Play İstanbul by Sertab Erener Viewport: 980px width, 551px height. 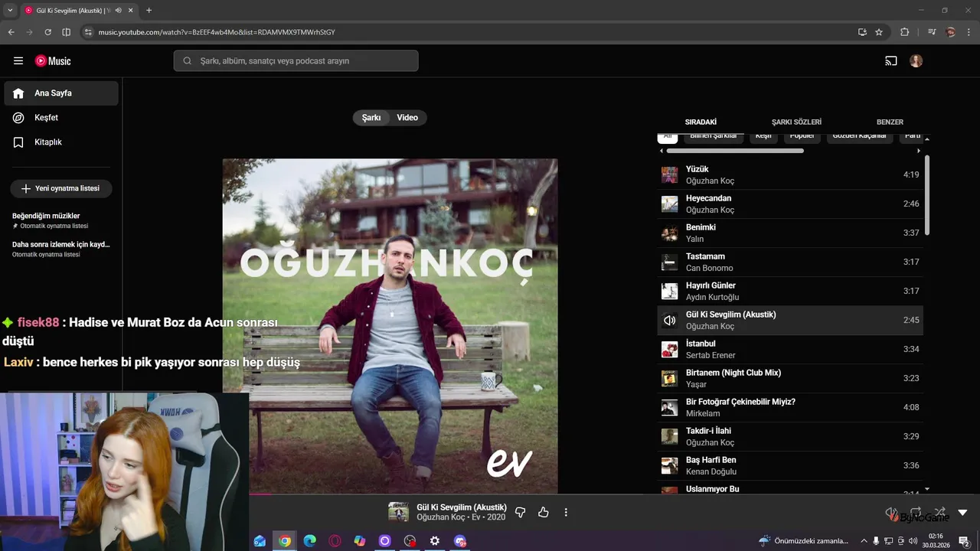point(790,349)
